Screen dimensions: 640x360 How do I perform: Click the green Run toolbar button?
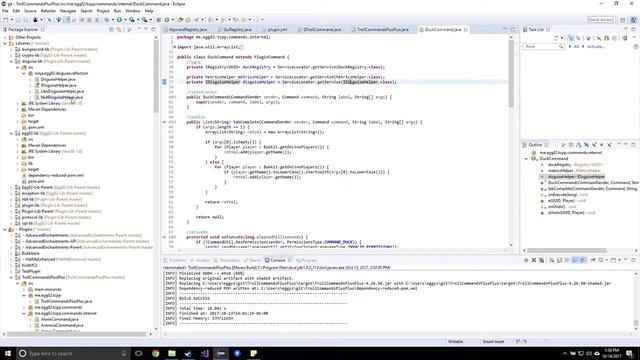(x=119, y=20)
